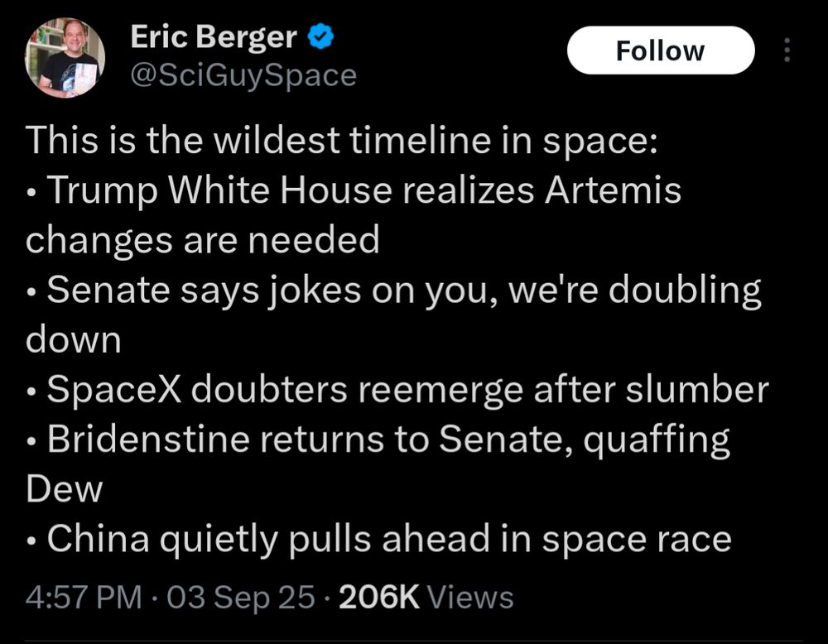Click the blue verified badge next to Eric Berger

coord(322,36)
